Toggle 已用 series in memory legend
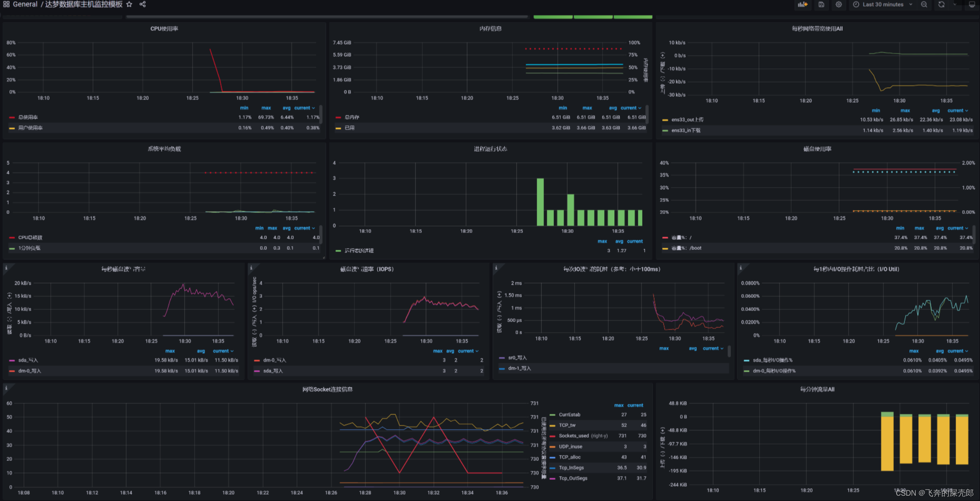Image resolution: width=980 pixels, height=501 pixels. point(349,128)
